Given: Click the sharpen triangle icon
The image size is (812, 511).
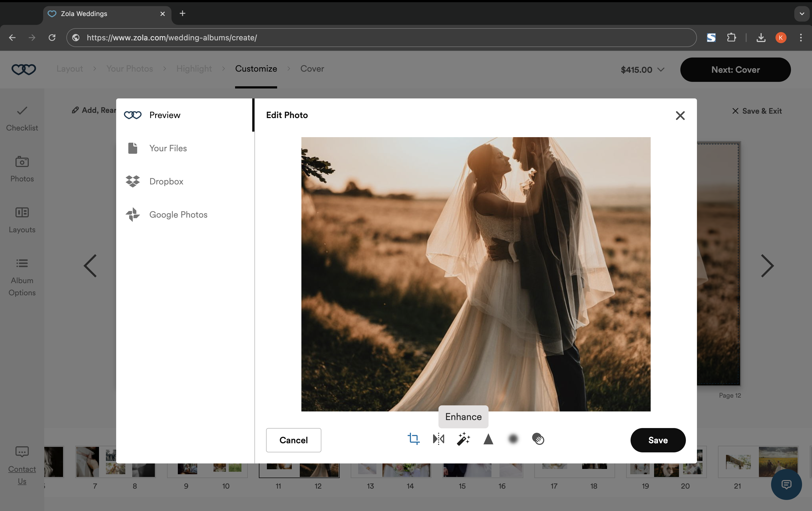Looking at the screenshot, I should click(488, 439).
